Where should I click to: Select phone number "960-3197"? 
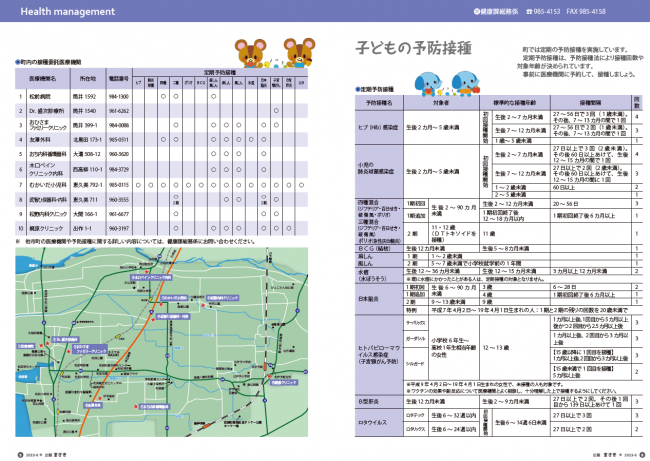point(119,228)
